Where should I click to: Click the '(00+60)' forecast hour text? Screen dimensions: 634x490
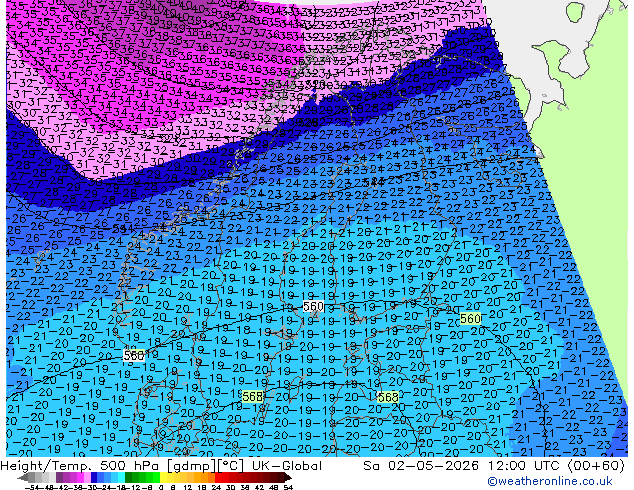(x=596, y=466)
